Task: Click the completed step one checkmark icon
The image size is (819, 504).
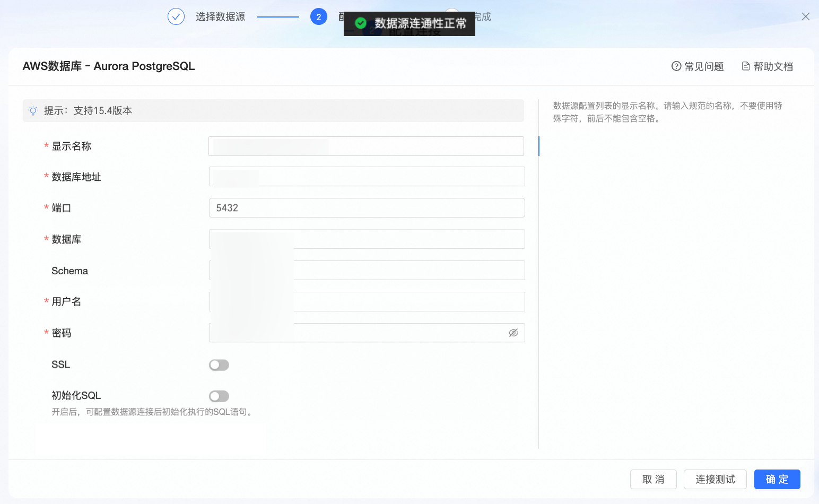Action: click(176, 17)
